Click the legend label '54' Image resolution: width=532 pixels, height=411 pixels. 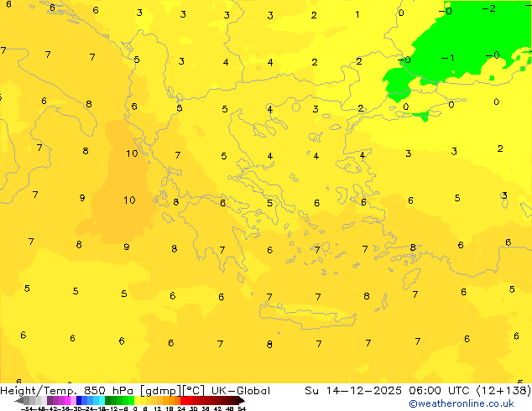pyautogui.click(x=242, y=408)
